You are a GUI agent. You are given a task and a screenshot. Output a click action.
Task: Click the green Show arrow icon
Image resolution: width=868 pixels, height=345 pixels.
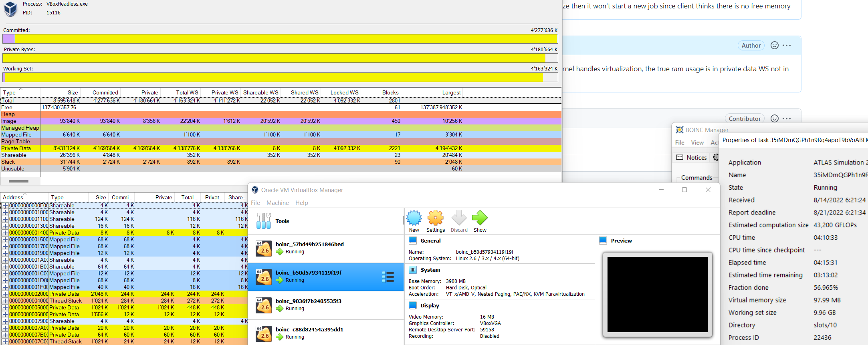pyautogui.click(x=480, y=218)
